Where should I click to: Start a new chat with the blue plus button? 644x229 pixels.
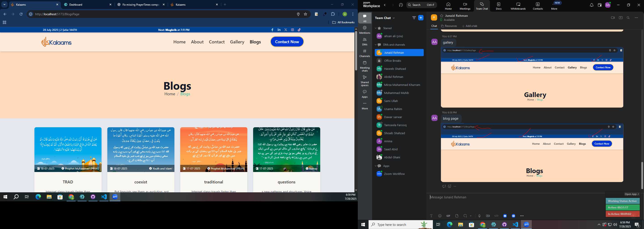[421, 18]
